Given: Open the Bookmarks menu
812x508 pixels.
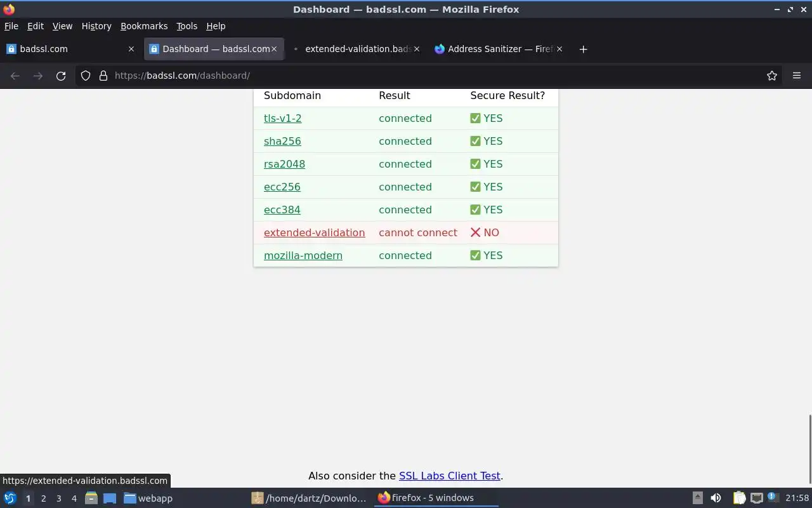Looking at the screenshot, I should coord(144,26).
